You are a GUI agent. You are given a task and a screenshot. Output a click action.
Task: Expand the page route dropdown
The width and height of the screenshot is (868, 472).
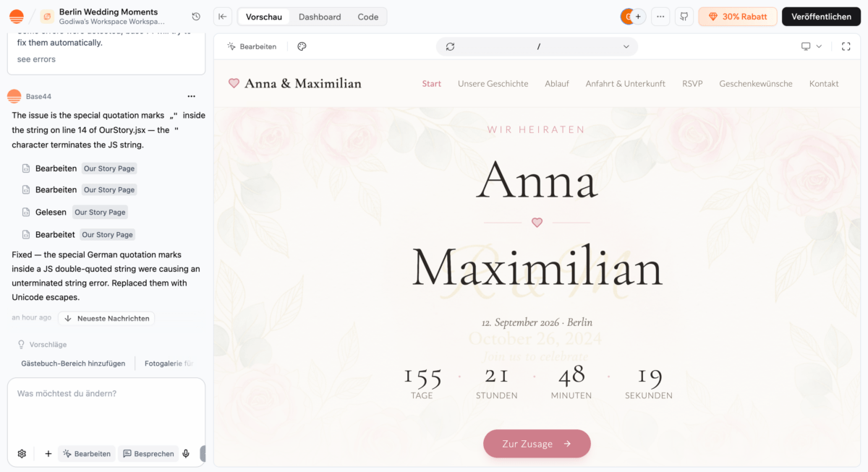pos(626,46)
